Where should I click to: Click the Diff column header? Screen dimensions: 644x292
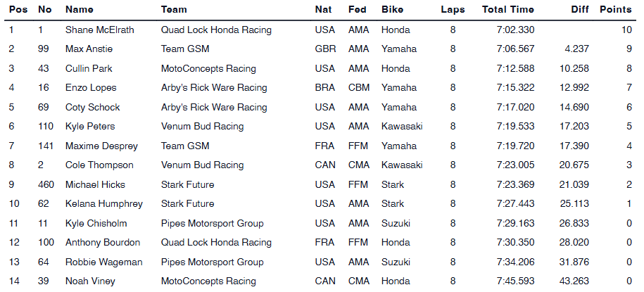[579, 10]
